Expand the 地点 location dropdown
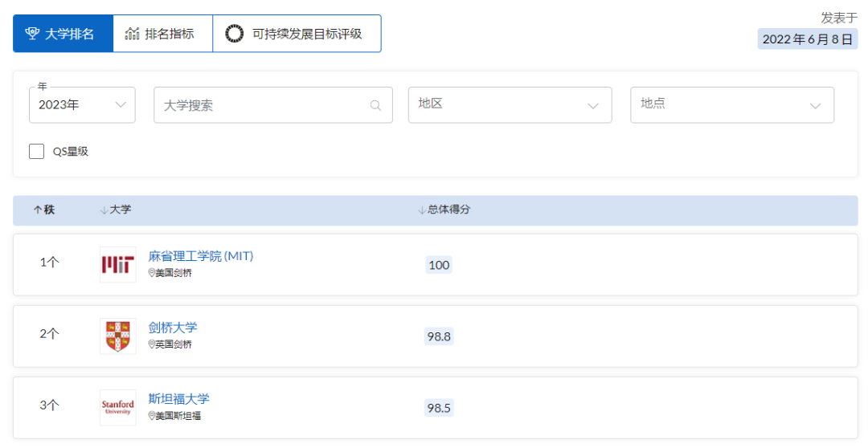The image size is (868, 448). 731,105
